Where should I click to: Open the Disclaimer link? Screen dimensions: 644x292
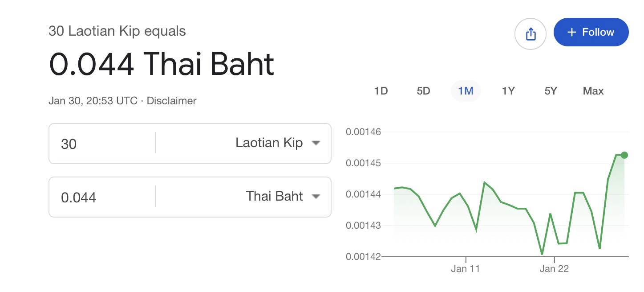pyautogui.click(x=171, y=101)
